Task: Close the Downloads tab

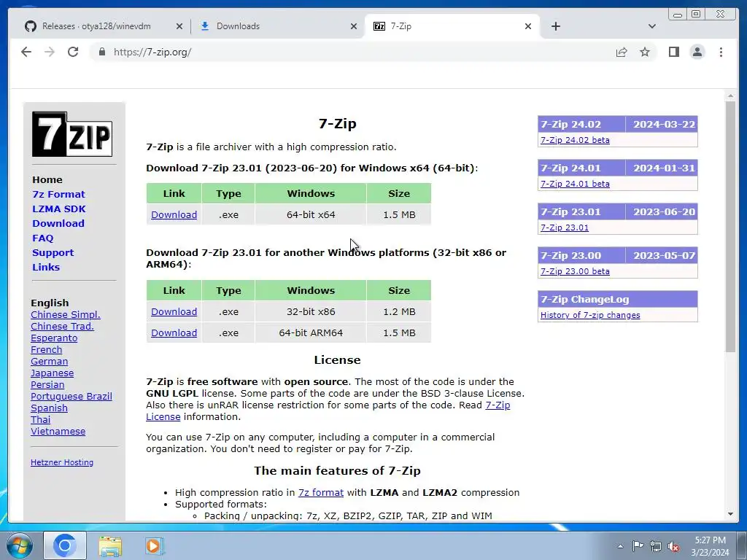Action: tap(354, 26)
